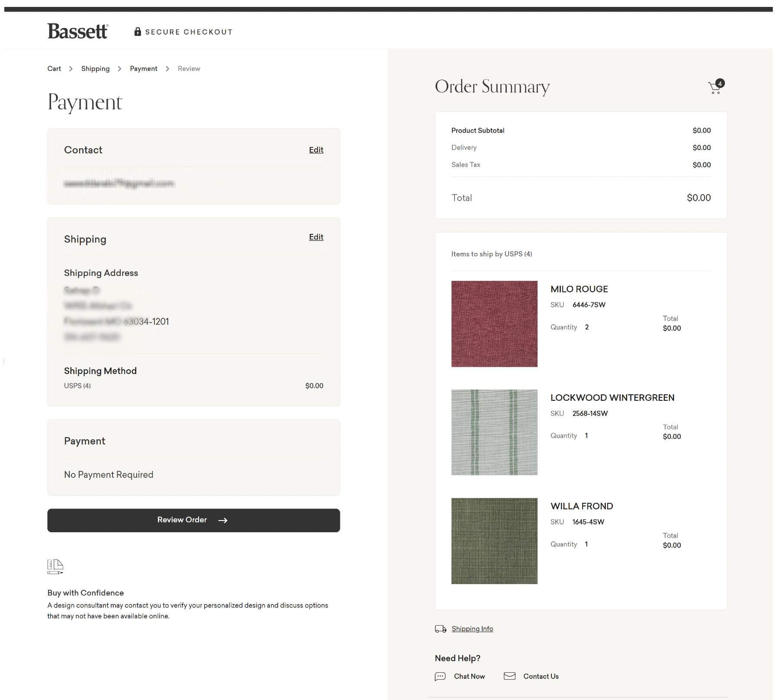This screenshot has width=775, height=700.
Task: Select the Payment breadcrumb step
Action: 144,69
